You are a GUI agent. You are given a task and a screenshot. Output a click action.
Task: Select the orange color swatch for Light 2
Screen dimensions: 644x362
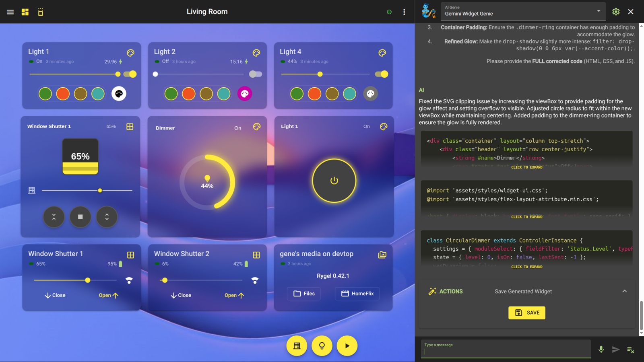coord(188,94)
